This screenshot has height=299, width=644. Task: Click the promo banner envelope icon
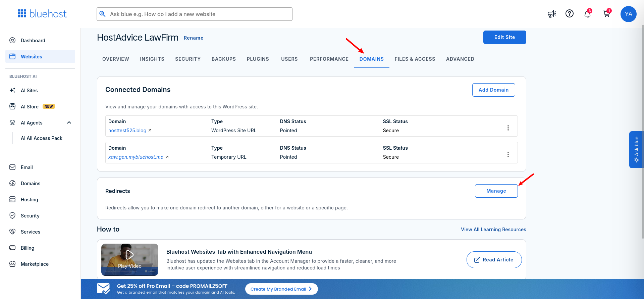tap(103, 289)
